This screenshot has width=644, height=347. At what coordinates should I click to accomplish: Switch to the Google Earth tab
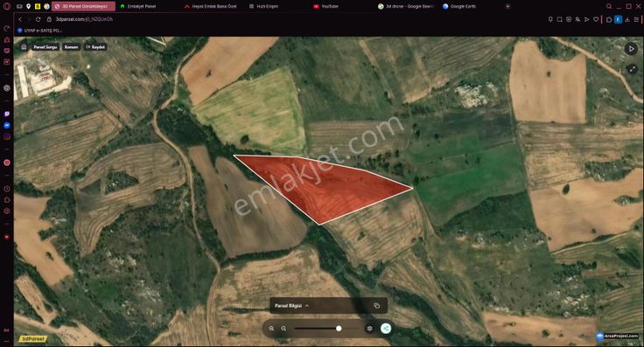click(459, 7)
